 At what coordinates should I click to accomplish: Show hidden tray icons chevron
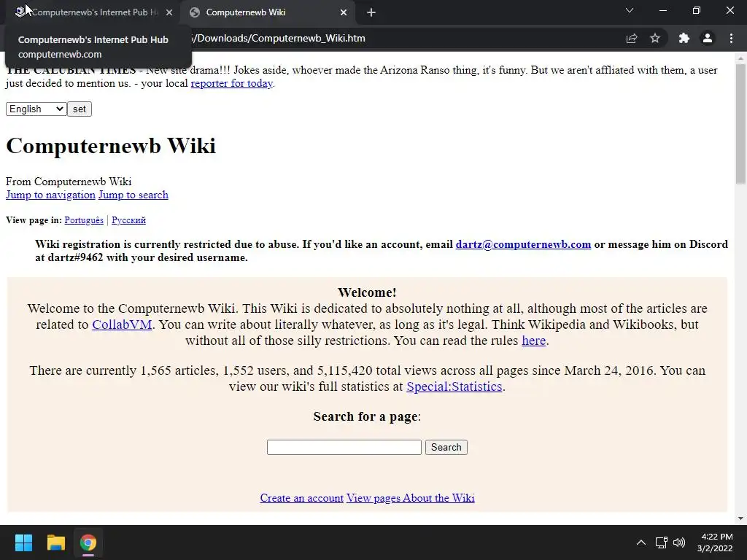tap(641, 542)
